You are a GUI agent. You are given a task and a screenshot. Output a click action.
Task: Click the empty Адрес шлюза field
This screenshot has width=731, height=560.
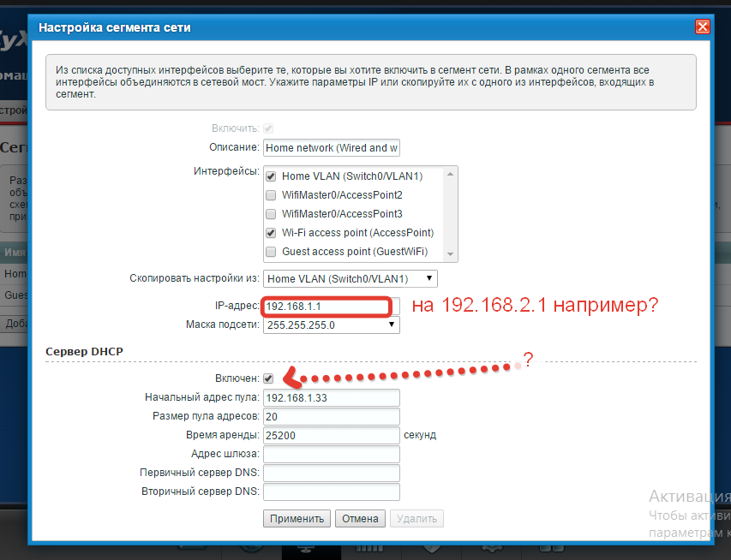pos(332,454)
